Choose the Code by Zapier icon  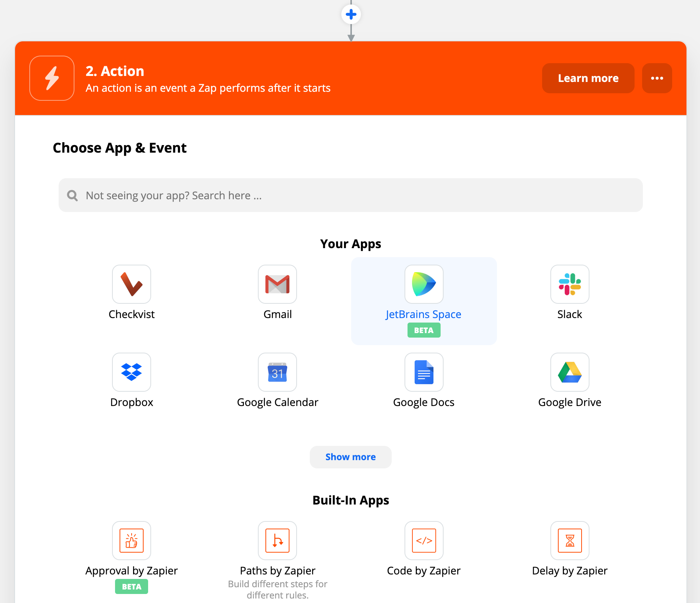pos(424,541)
